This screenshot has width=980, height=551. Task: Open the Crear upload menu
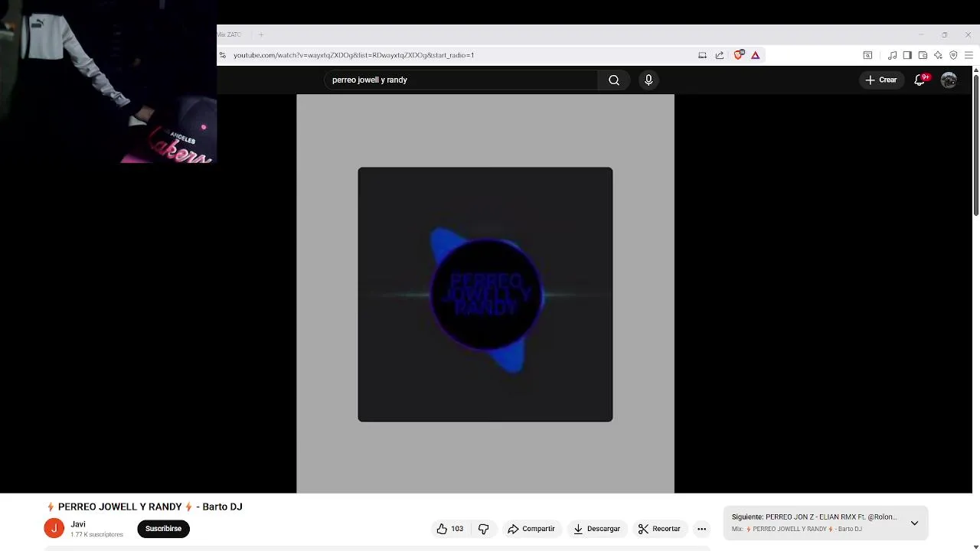(x=881, y=80)
